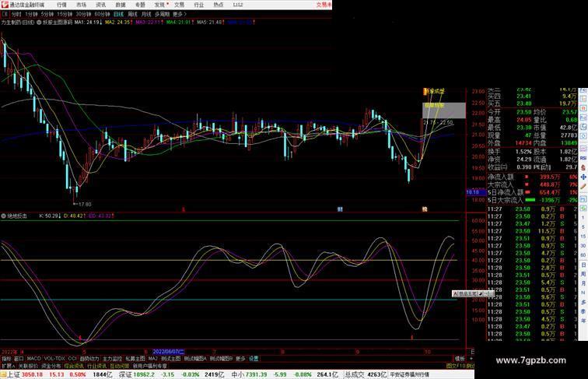
Task: Select the CCI indicator tab
Action: pyautogui.click(x=72, y=359)
